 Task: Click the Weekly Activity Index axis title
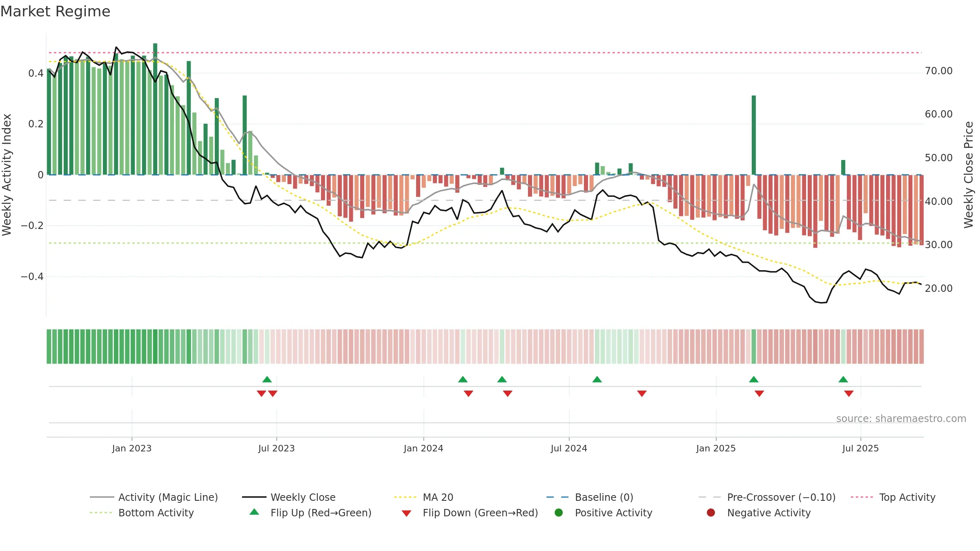click(7, 175)
